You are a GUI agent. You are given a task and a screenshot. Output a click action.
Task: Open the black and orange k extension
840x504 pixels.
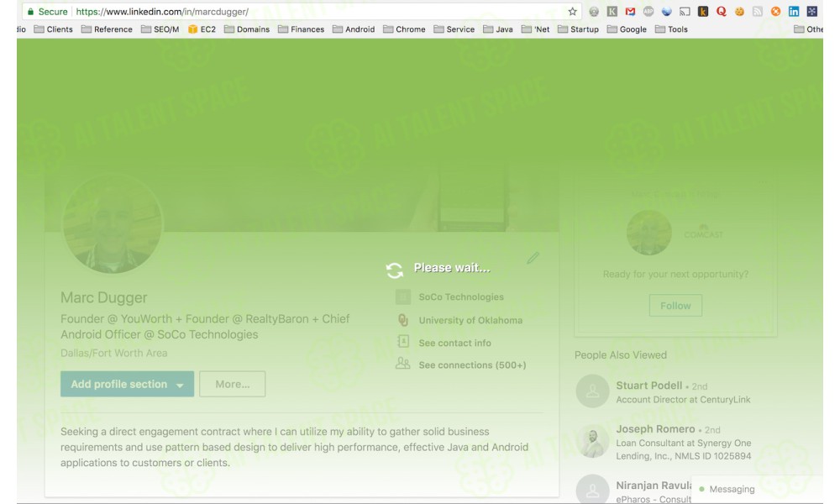[703, 11]
